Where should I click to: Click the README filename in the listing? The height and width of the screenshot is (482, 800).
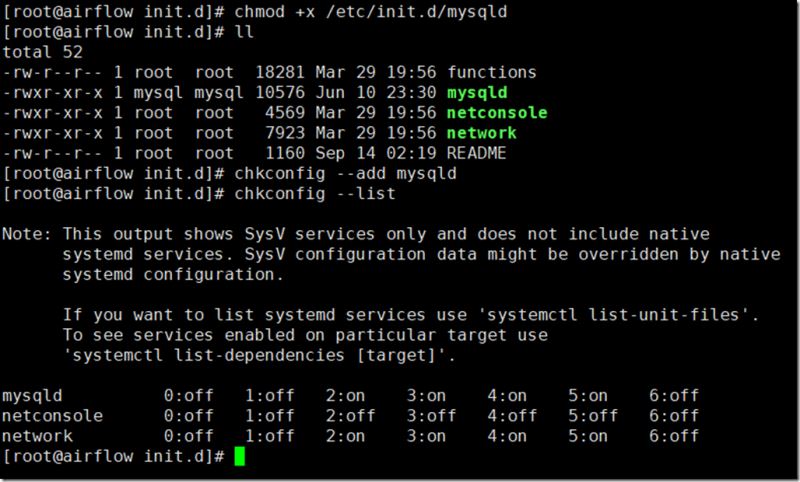click(477, 153)
